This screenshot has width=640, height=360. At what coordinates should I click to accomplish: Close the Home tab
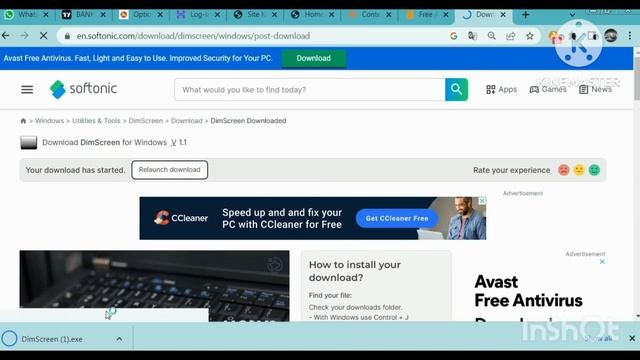point(331,15)
